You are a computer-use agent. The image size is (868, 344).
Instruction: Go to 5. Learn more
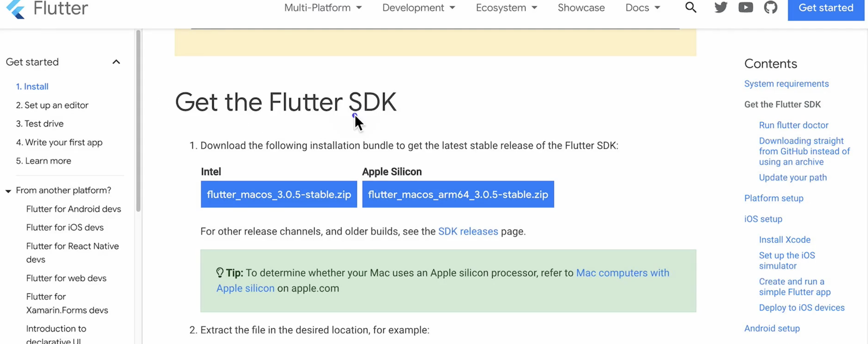(x=43, y=161)
